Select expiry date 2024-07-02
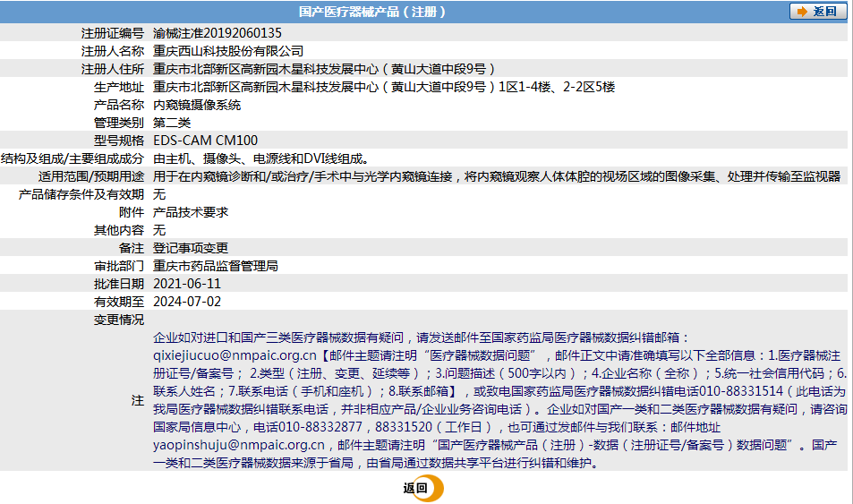The height and width of the screenshot is (504, 853). (x=187, y=302)
